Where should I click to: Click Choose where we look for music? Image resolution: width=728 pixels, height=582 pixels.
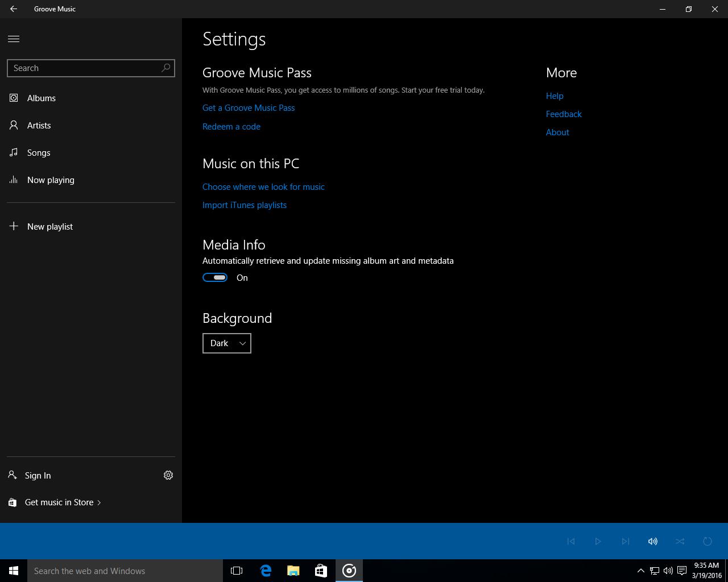click(x=263, y=187)
